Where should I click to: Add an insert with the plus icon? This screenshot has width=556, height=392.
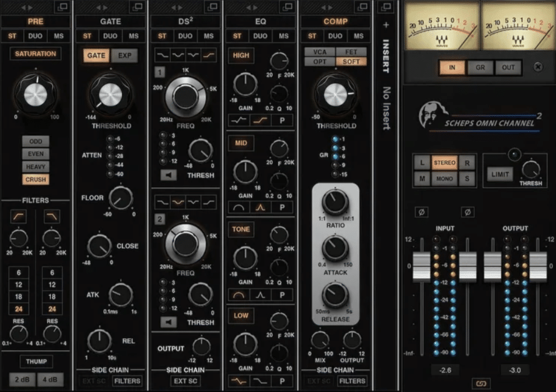pyautogui.click(x=386, y=25)
